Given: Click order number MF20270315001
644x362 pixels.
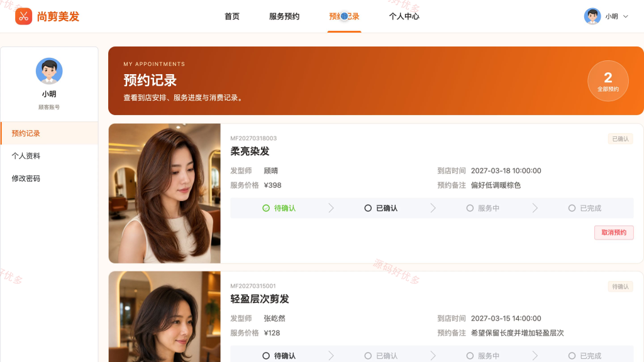Looking at the screenshot, I should coord(253,286).
